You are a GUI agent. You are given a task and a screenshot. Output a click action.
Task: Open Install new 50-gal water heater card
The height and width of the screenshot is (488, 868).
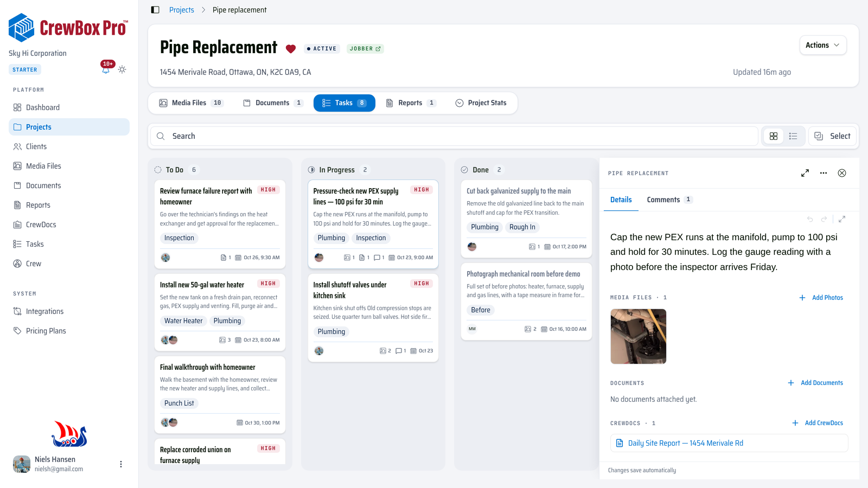coord(220,312)
